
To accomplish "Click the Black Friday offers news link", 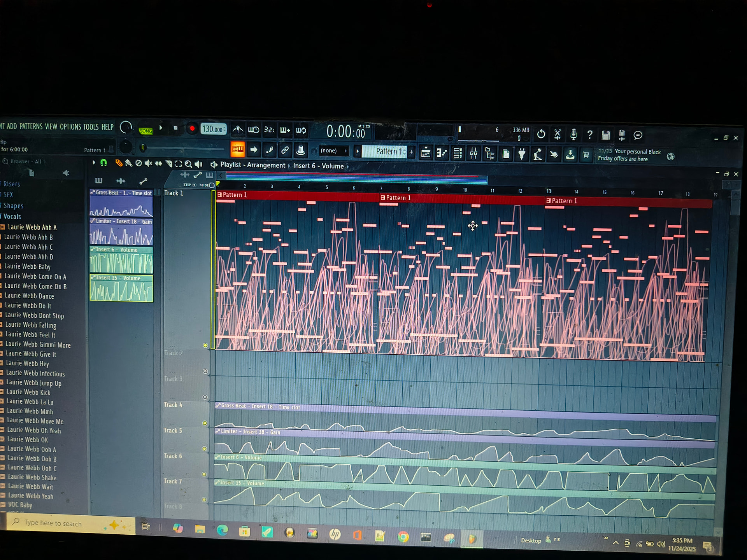I will click(x=629, y=155).
